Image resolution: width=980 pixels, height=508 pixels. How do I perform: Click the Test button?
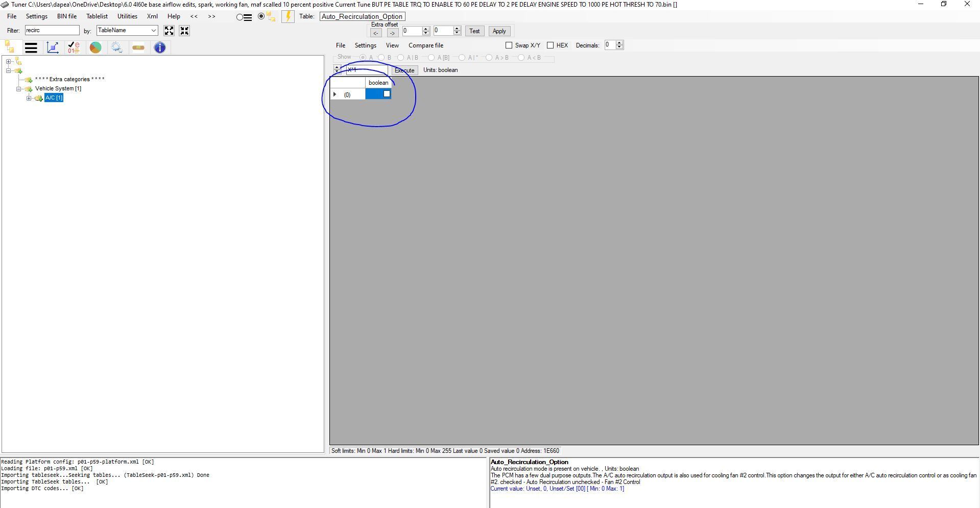tap(474, 31)
